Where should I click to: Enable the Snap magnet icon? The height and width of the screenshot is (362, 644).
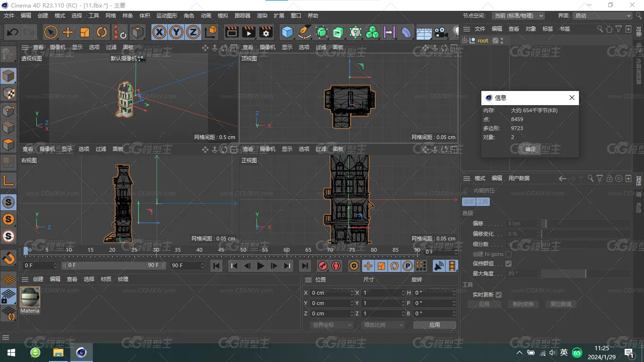8,258
